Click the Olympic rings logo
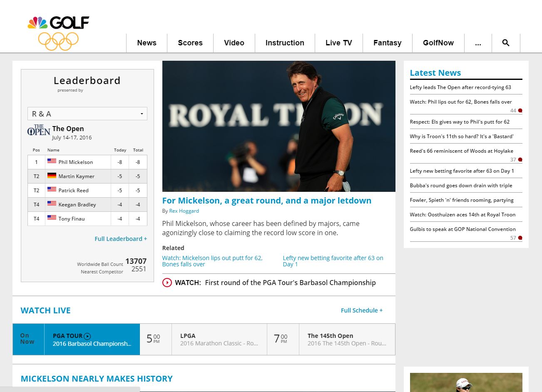Image resolution: width=542 pixels, height=392 pixels. coord(58,41)
